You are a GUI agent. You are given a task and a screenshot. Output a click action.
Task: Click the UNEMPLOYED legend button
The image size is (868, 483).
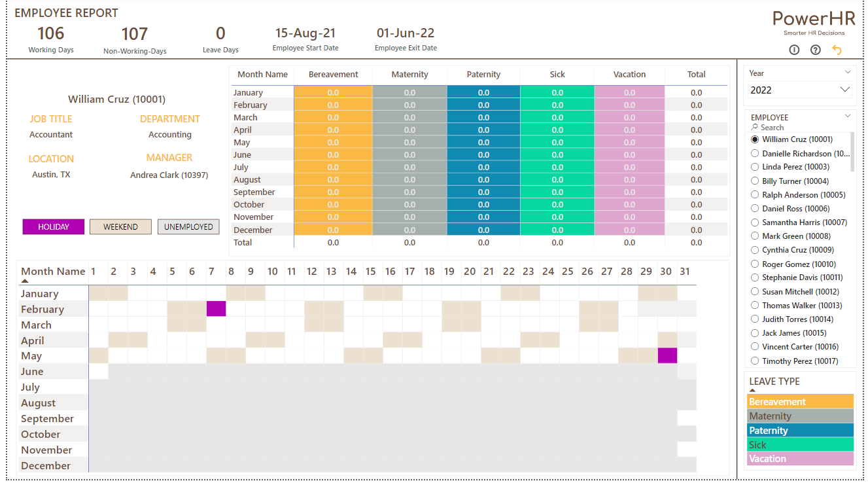tap(188, 226)
